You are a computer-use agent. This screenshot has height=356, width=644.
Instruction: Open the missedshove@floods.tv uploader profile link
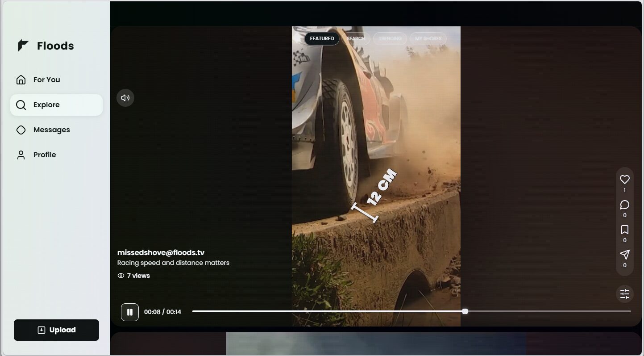coord(161,252)
